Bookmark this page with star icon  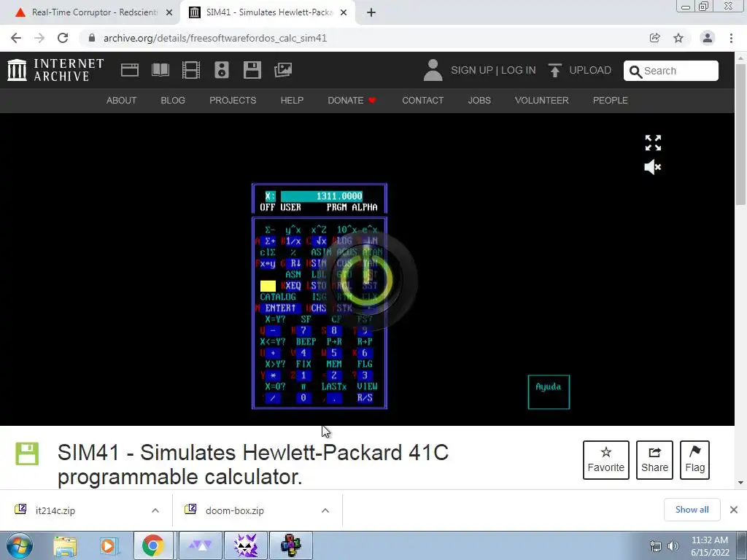coord(678,38)
